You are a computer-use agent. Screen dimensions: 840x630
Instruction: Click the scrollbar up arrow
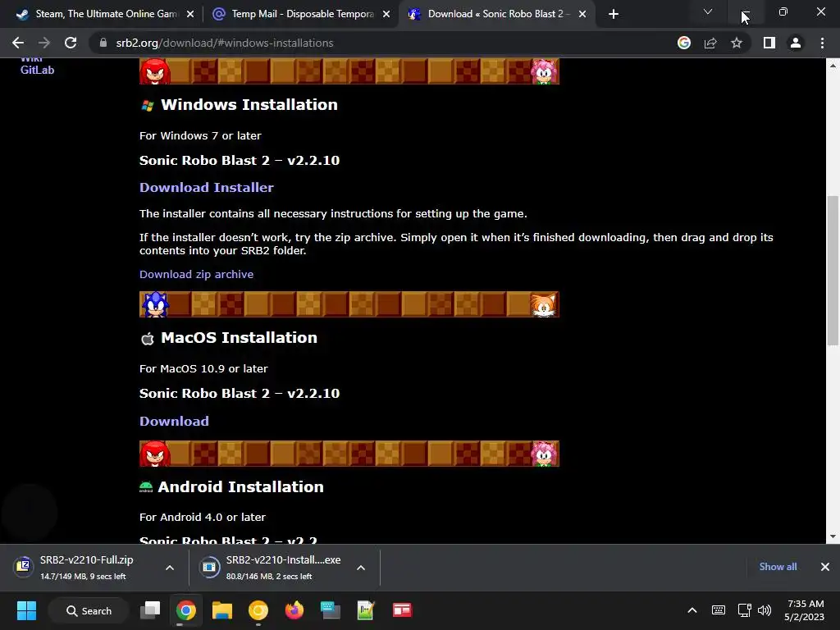coord(833,66)
